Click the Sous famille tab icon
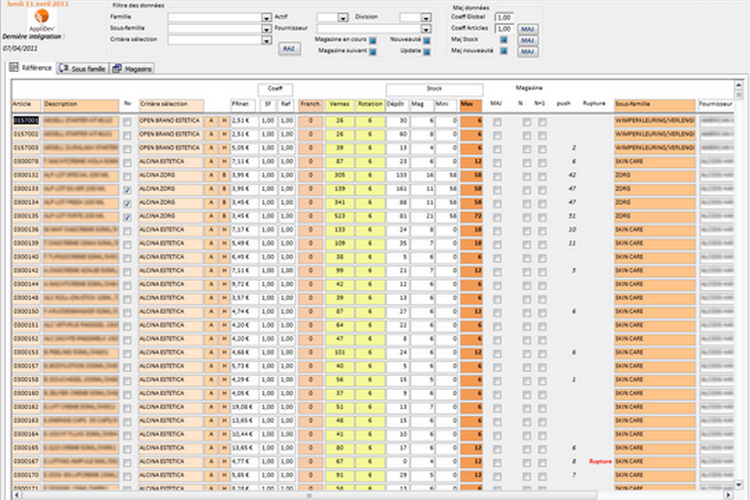 point(65,69)
